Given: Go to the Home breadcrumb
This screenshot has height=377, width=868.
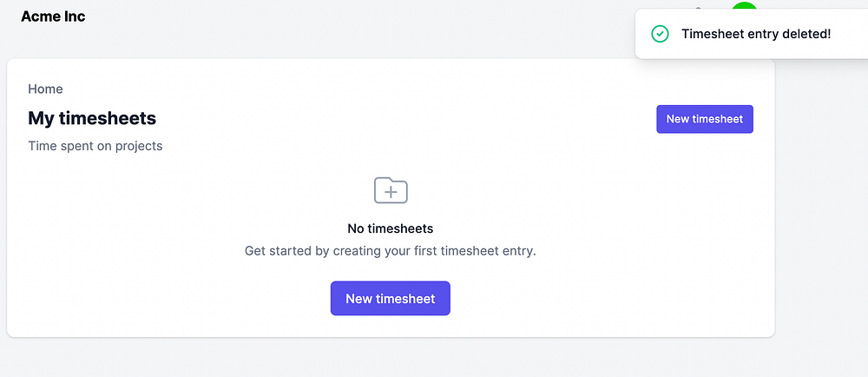Looking at the screenshot, I should click(45, 89).
